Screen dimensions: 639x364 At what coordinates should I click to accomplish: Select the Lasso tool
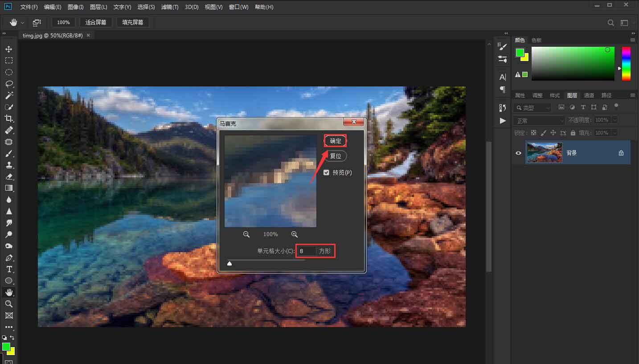click(8, 84)
